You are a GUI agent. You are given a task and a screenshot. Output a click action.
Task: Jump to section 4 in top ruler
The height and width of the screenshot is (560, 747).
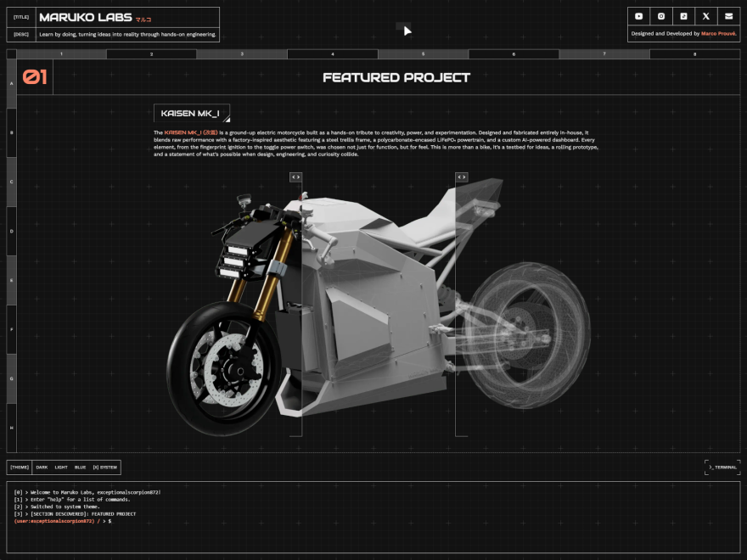coord(333,53)
